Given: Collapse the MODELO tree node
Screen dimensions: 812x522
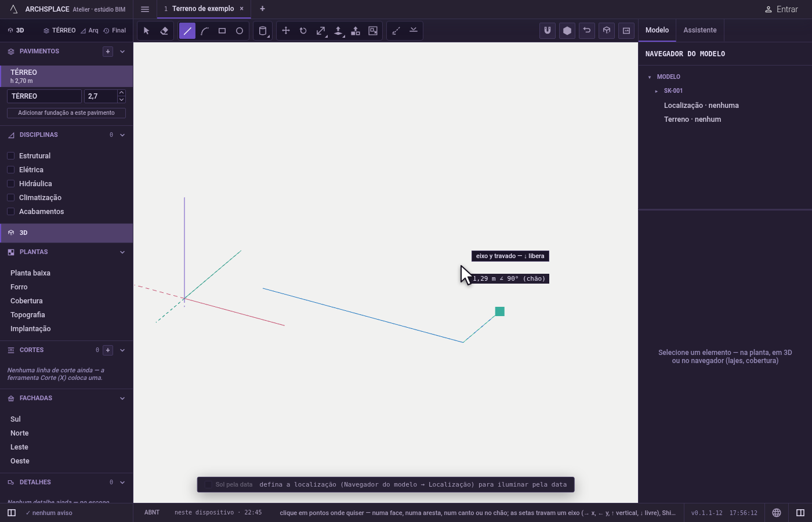Looking at the screenshot, I should (x=650, y=77).
